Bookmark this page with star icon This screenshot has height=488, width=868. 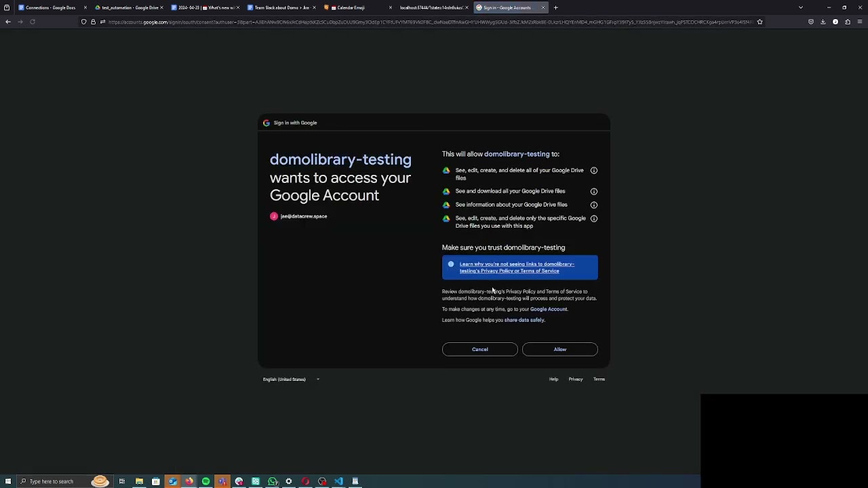tap(759, 22)
